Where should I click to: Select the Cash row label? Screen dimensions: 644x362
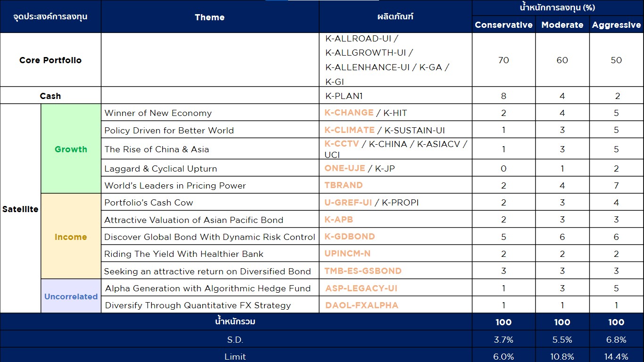tap(50, 96)
